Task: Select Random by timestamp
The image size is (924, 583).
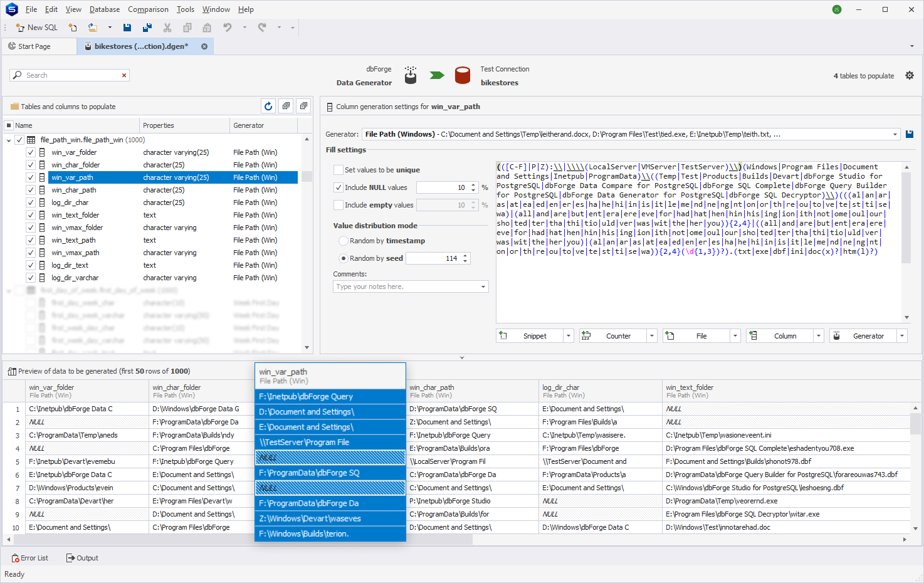Action: [x=343, y=241]
